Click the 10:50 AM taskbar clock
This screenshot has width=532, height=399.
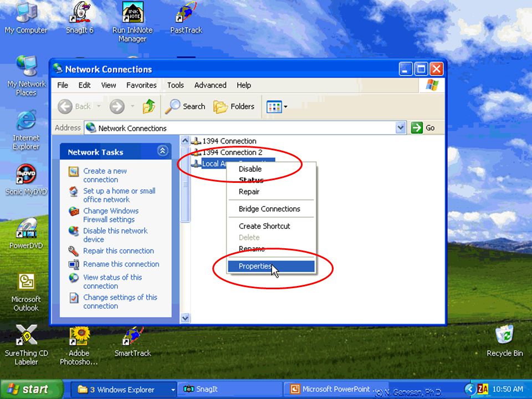pyautogui.click(x=508, y=389)
